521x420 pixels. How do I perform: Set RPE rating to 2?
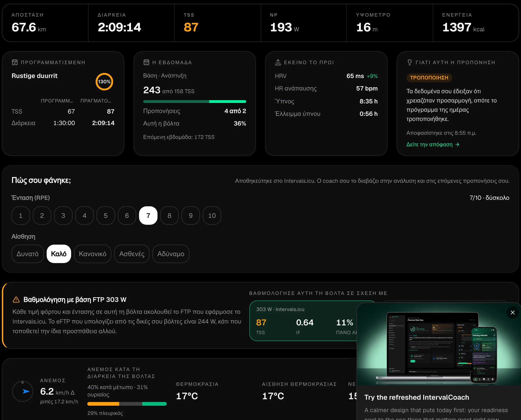(x=42, y=216)
